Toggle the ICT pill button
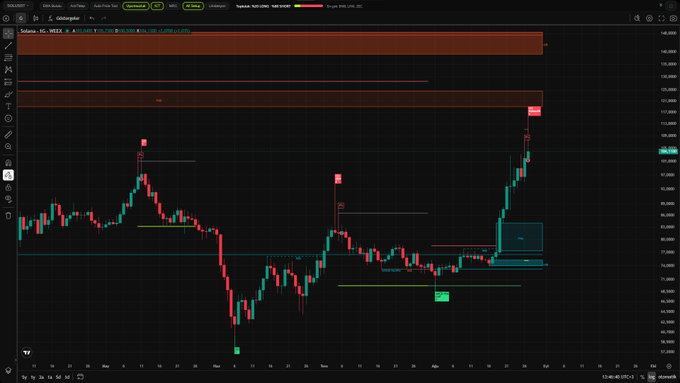680x383 pixels. click(x=157, y=6)
